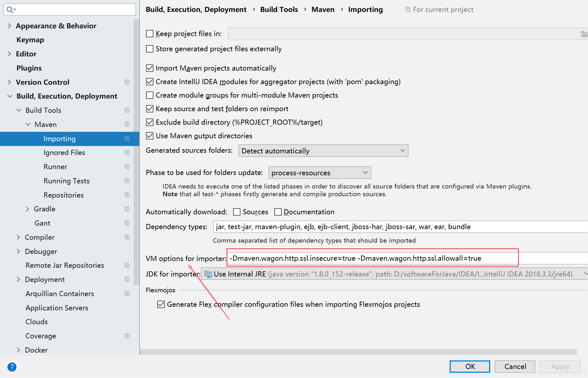This screenshot has width=588, height=378.
Task: Click the search magnifier icon in settings
Action: point(11,10)
